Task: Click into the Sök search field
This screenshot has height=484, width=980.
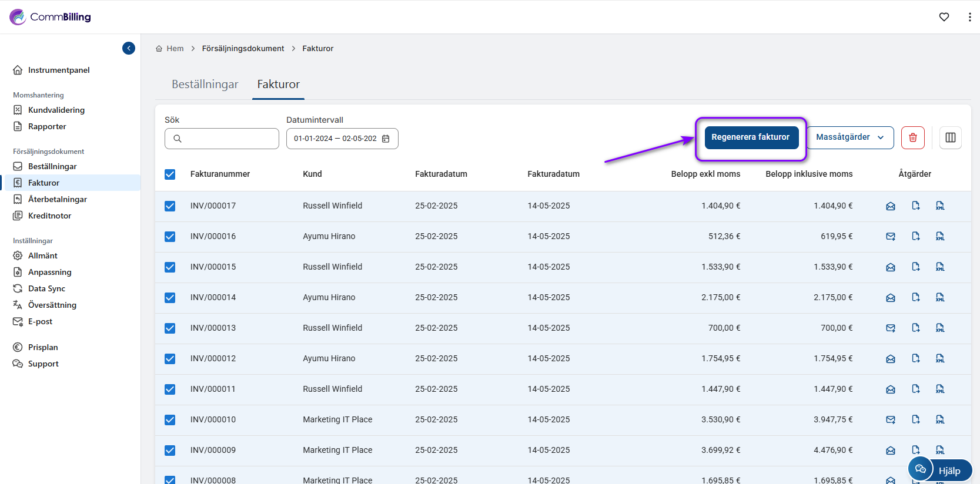Action: coord(228,139)
